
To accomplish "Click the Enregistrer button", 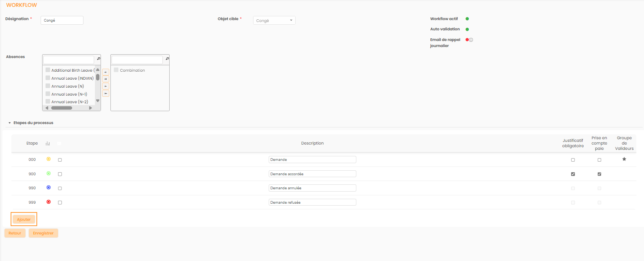I will tap(43, 233).
